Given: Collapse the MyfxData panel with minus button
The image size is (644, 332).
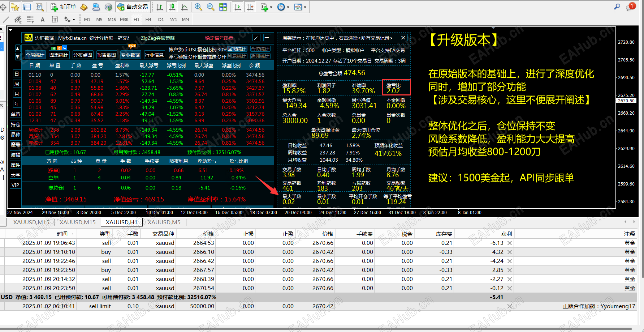Looking at the screenshot, I should click(x=267, y=38).
